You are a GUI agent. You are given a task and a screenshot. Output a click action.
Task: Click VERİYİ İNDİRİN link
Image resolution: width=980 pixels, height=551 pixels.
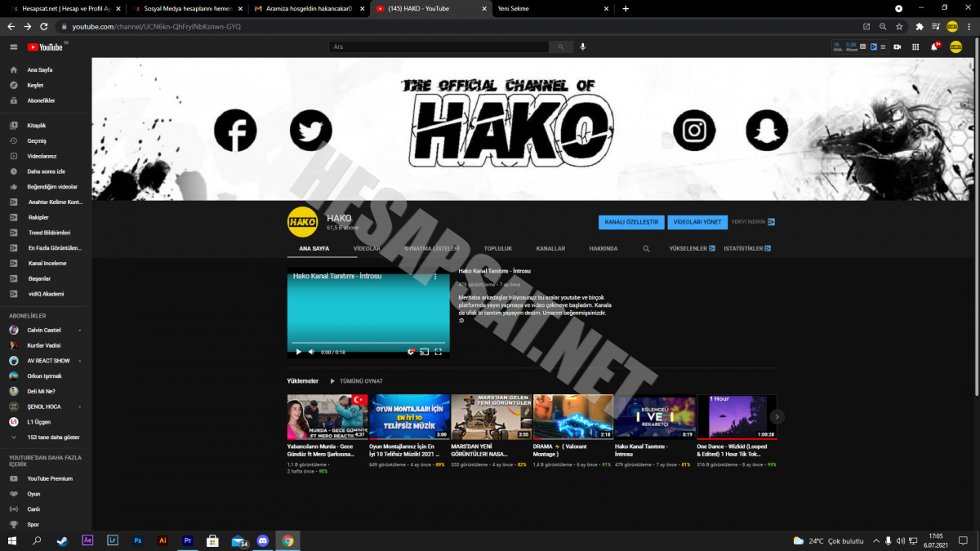pos(753,222)
